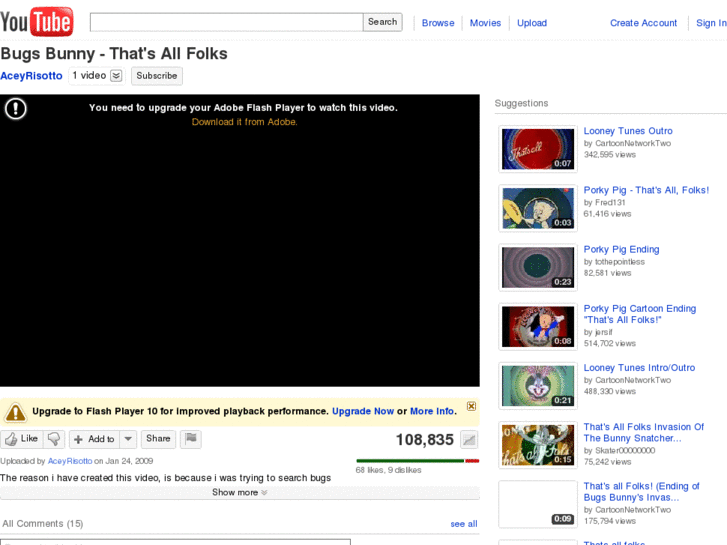Click the Search button

click(383, 22)
